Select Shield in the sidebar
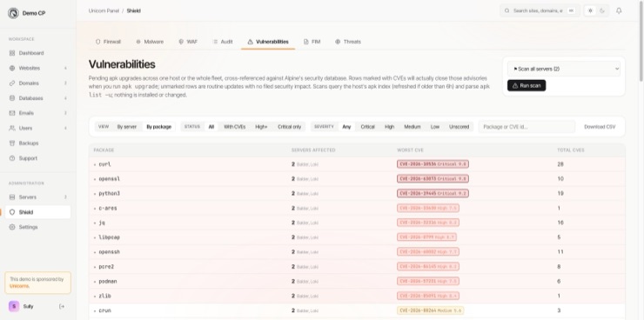 pos(37,212)
